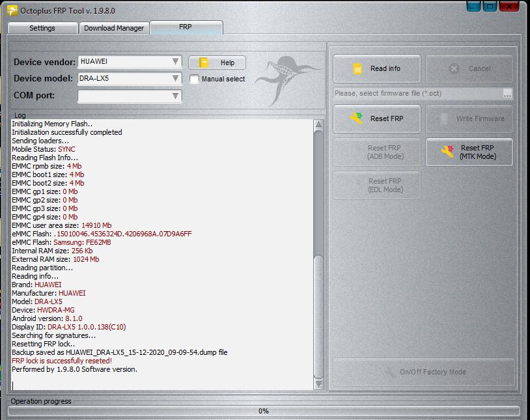Click log line 'Backup saved as HUAWEI_DRA-LX5' dump file
The image size is (530, 420).
(120, 352)
